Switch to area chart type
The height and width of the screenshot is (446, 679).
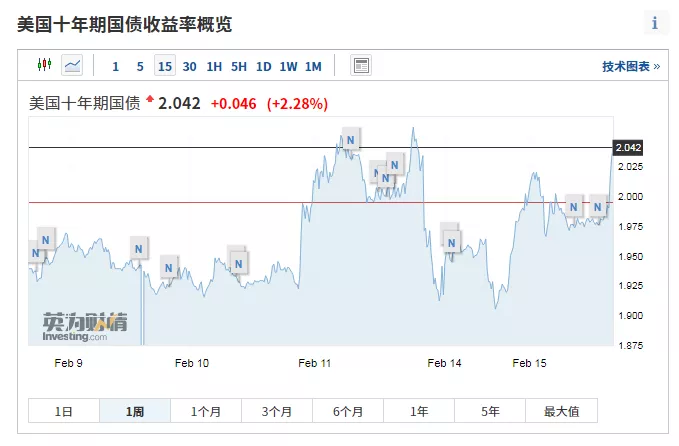click(72, 66)
